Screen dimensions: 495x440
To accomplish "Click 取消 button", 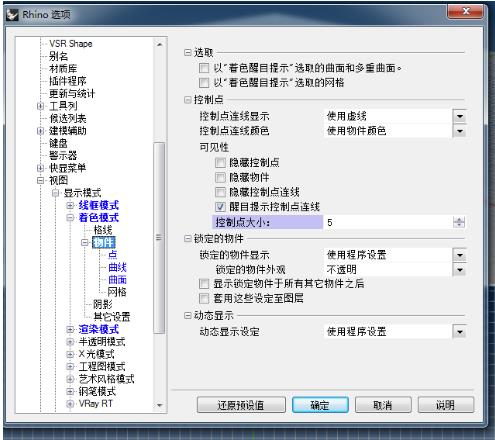I will coord(383,405).
